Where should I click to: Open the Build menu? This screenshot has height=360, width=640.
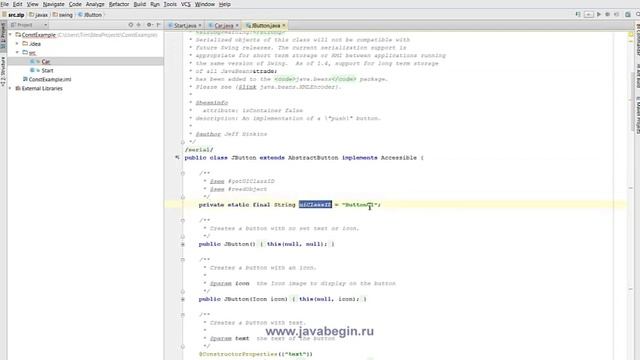[x=140, y=4]
